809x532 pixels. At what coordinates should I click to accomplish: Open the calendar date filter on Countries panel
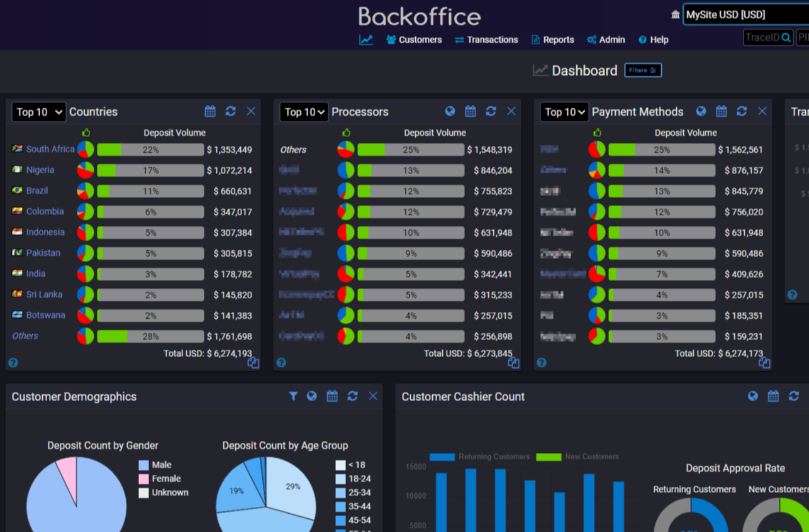[x=209, y=111]
